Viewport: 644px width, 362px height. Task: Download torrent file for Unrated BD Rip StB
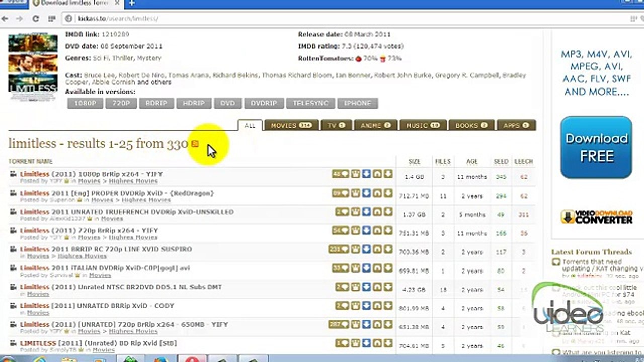pyautogui.click(x=388, y=343)
